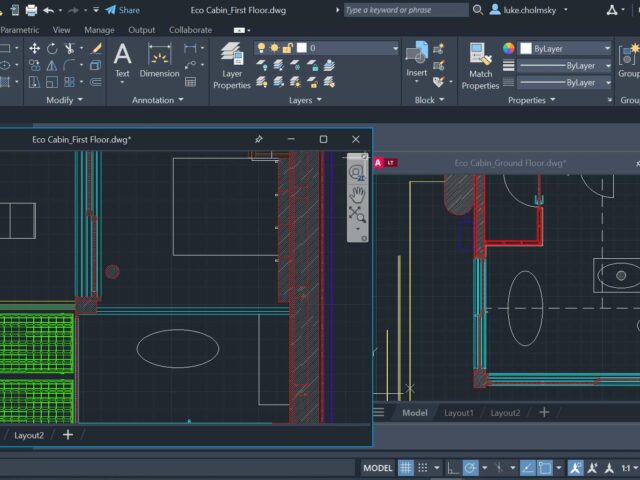Click the Zoom Extents navigation icon

click(x=357, y=213)
